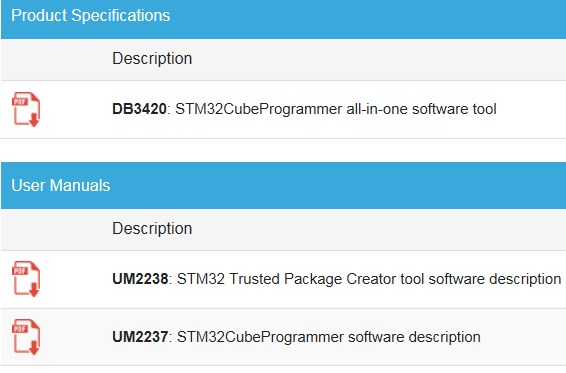Open the bold UM2238 document number link

tap(140, 279)
